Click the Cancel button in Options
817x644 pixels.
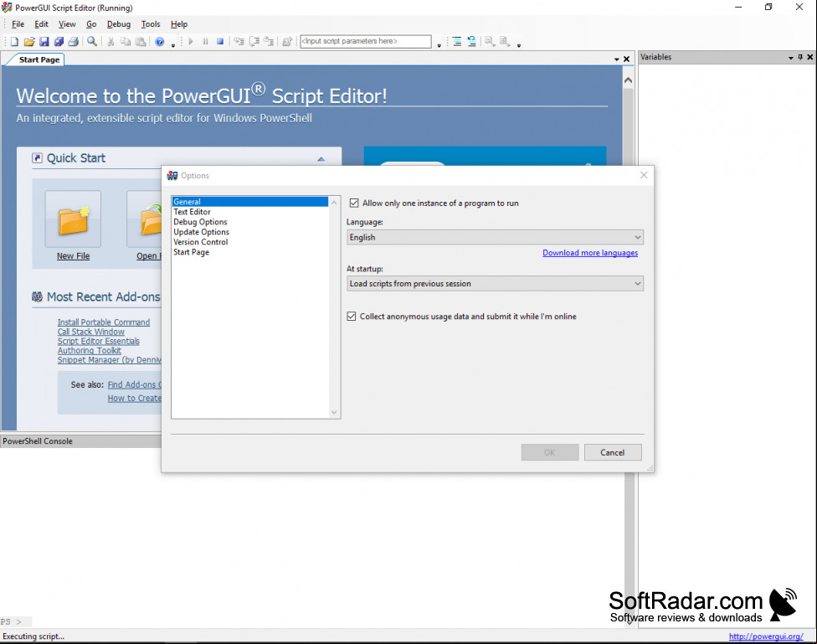[613, 452]
